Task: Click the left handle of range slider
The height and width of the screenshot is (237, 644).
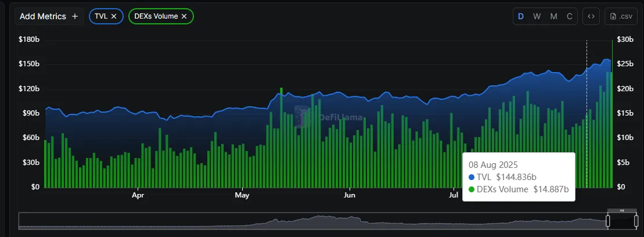Action: 608,221
